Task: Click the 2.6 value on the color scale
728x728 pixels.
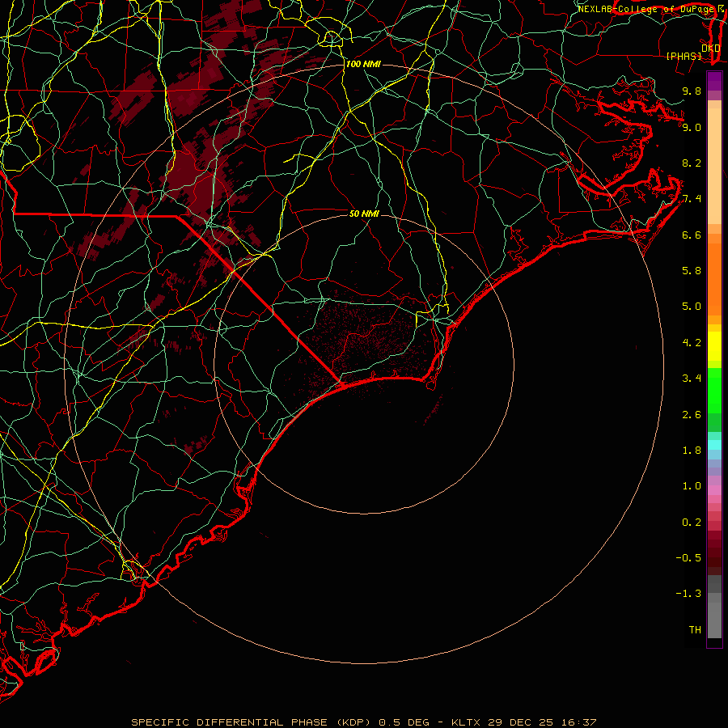Action: tap(692, 415)
